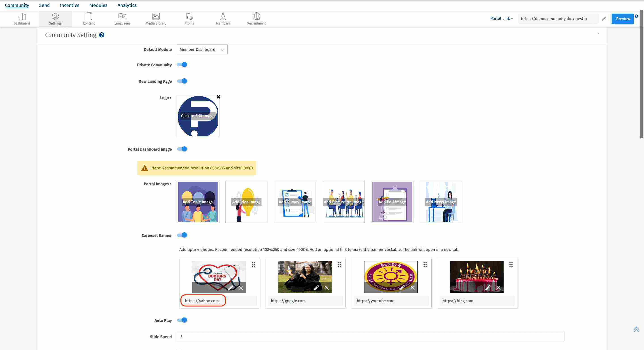Open the Profile section
The image size is (644, 350).
[x=189, y=19]
